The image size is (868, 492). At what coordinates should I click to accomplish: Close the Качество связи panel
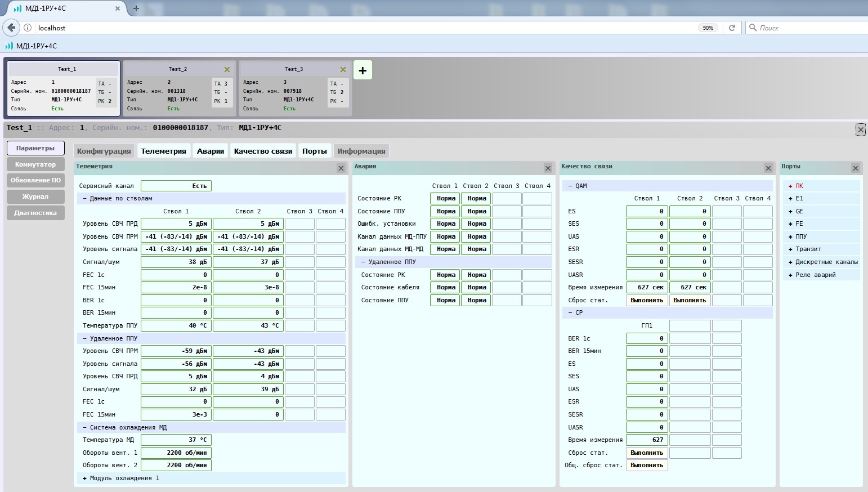(768, 168)
